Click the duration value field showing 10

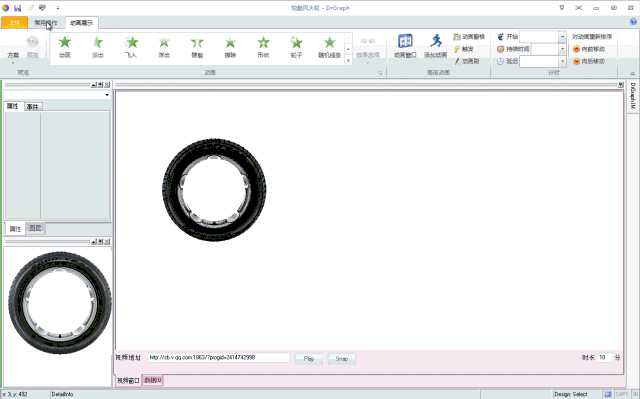coord(605,357)
